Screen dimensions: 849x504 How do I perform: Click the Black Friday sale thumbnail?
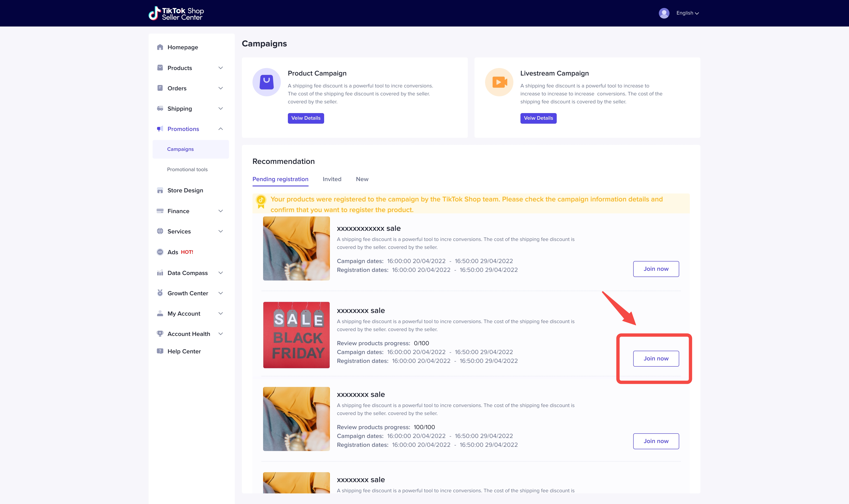pos(296,335)
